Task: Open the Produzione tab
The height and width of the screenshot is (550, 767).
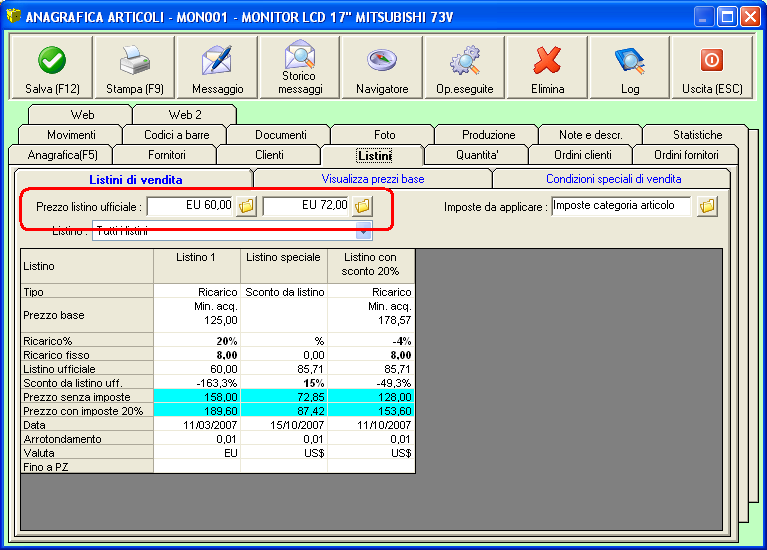Action: pos(488,135)
